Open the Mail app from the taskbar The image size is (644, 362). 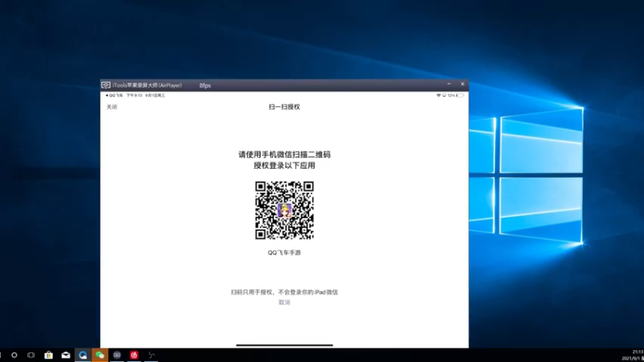coord(66,355)
